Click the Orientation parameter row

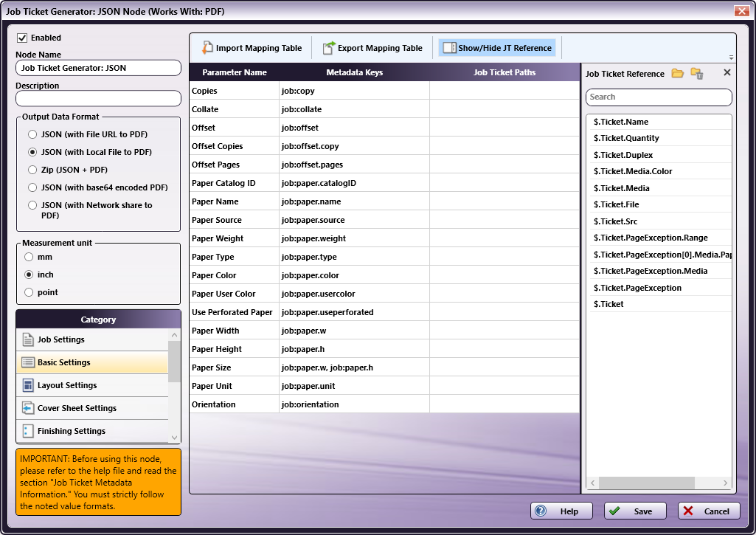235,404
